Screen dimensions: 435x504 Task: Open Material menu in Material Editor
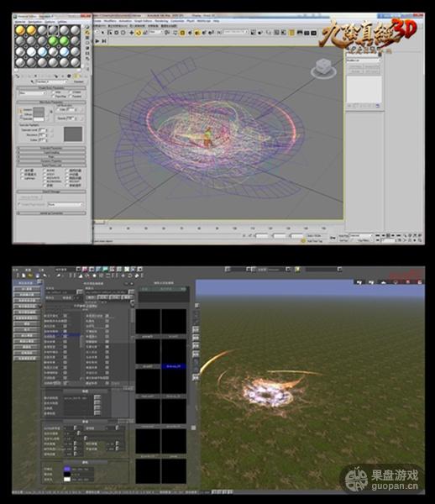coord(20,22)
